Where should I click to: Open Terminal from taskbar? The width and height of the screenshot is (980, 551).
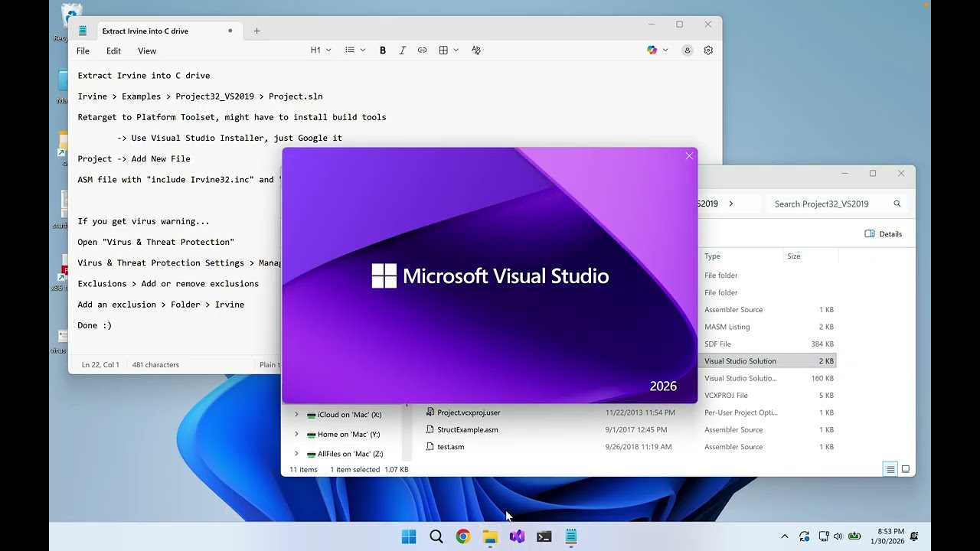544,536
